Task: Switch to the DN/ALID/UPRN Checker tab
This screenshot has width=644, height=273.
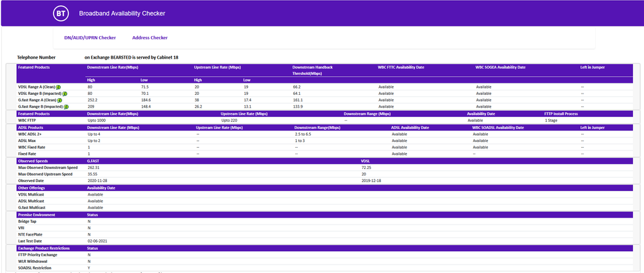Action: click(x=90, y=37)
